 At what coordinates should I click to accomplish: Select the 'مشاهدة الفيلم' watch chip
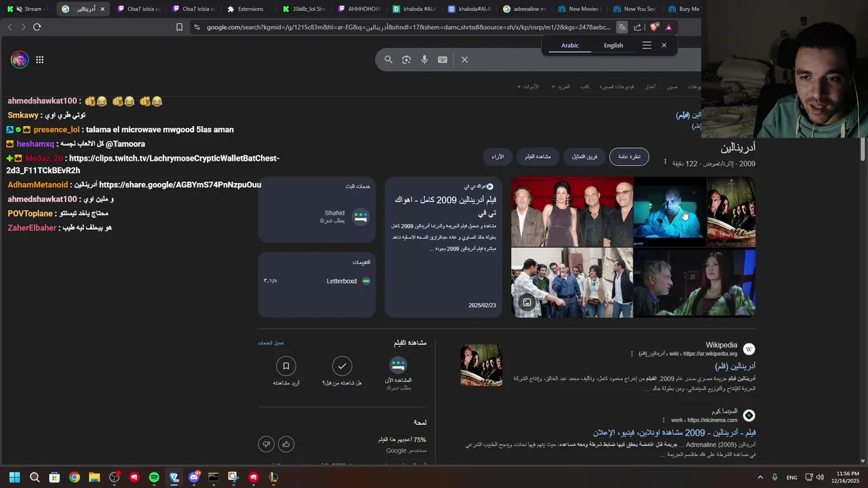tap(538, 157)
